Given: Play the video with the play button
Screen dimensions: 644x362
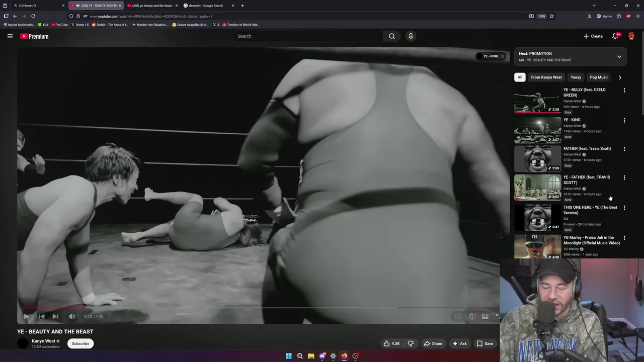Looking at the screenshot, I should 26,316.
